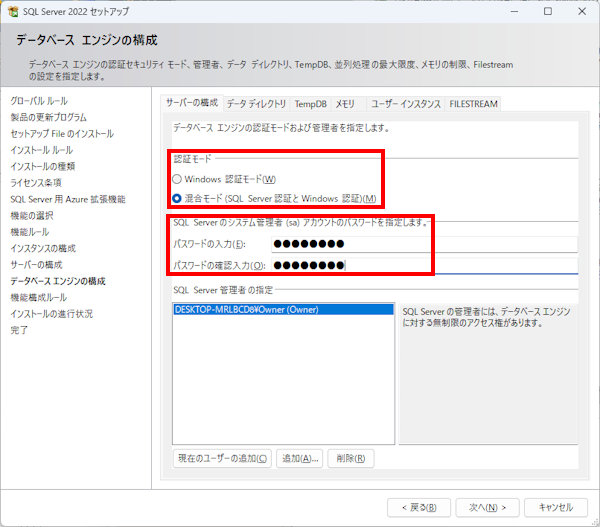Click データベース エンジンの構成 step in sidebar
Image resolution: width=600 pixels, height=527 pixels.
58,281
